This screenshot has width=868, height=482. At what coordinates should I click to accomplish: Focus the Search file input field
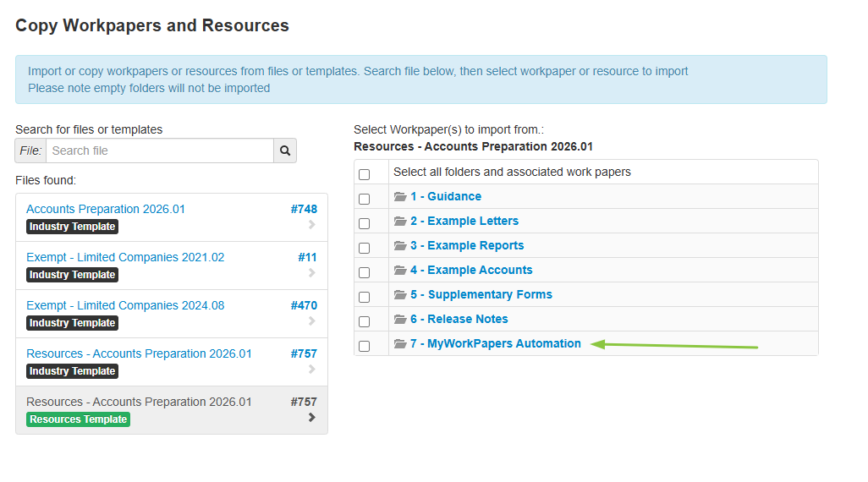(x=160, y=151)
